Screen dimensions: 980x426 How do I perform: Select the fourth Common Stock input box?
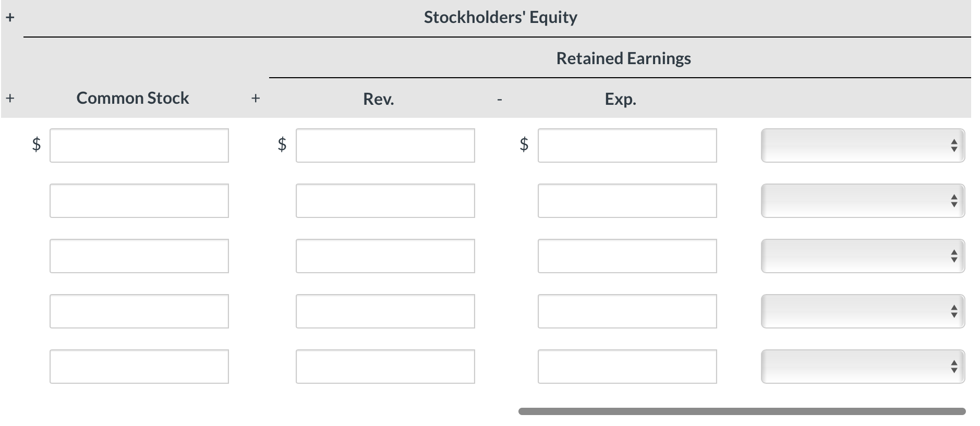(x=139, y=311)
